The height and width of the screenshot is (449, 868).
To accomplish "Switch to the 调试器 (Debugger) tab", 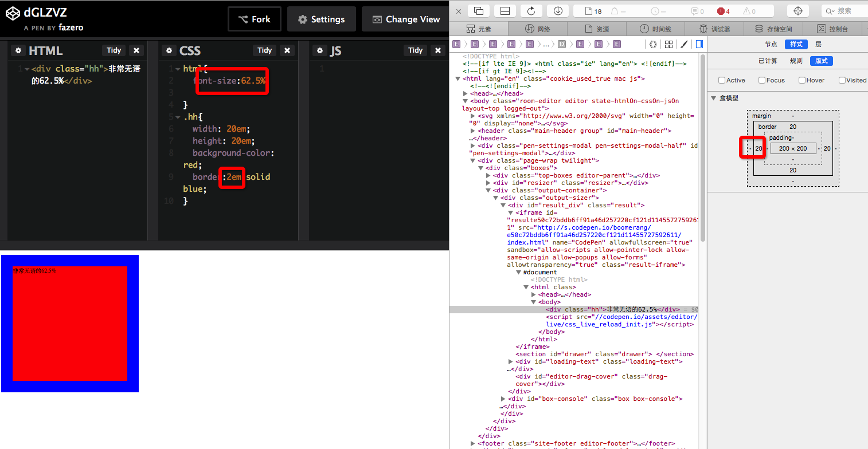I will coord(714,29).
